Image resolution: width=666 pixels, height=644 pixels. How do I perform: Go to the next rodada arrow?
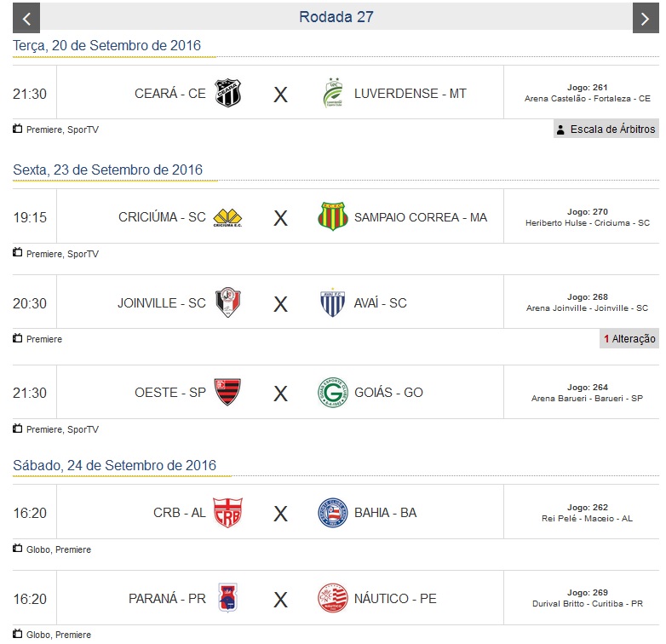646,18
